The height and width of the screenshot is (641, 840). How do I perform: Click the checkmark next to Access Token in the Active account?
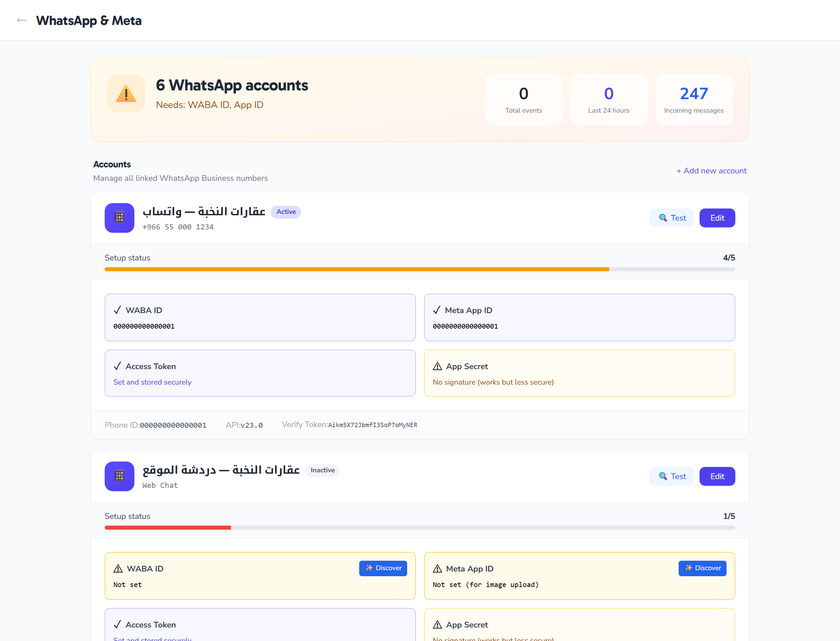coord(117,366)
